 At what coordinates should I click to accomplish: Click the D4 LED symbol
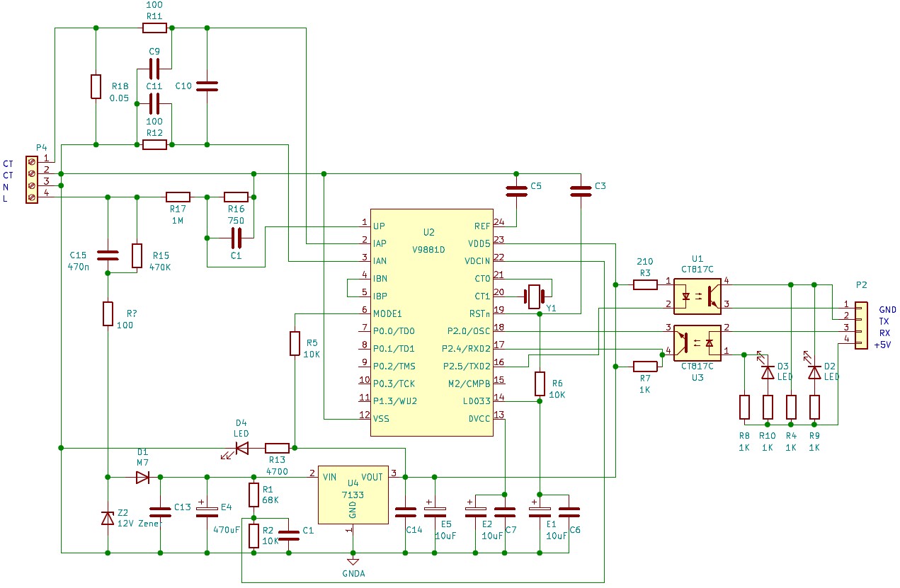pos(241,448)
